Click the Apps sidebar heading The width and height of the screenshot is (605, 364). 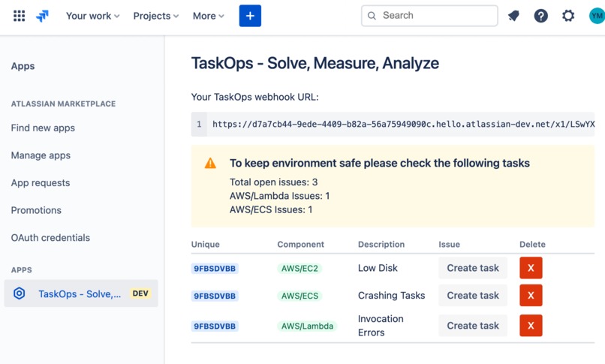[x=23, y=66]
